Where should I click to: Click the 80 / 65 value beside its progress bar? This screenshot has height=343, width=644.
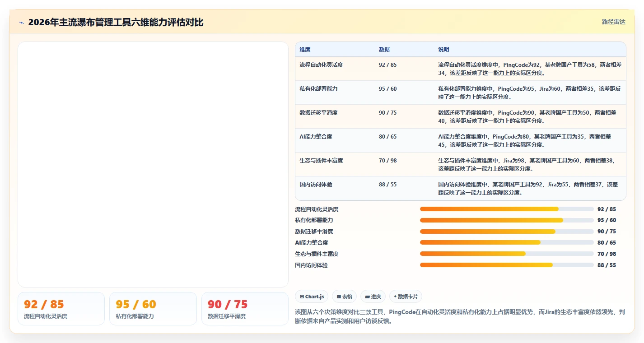coord(607,243)
